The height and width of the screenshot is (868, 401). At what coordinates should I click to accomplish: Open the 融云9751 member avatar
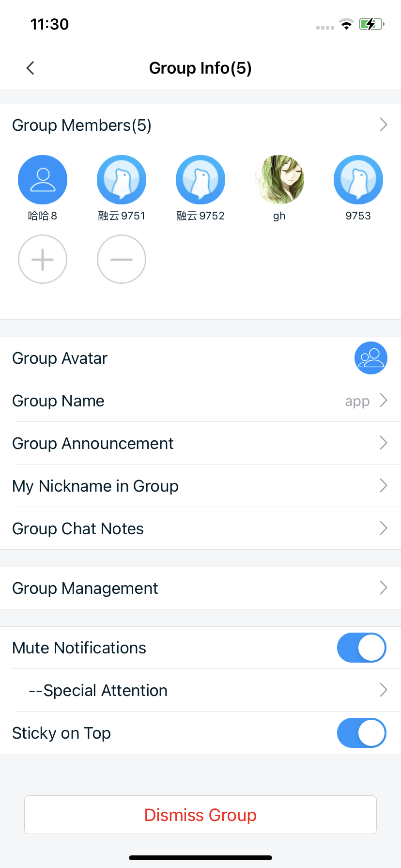pyautogui.click(x=122, y=180)
